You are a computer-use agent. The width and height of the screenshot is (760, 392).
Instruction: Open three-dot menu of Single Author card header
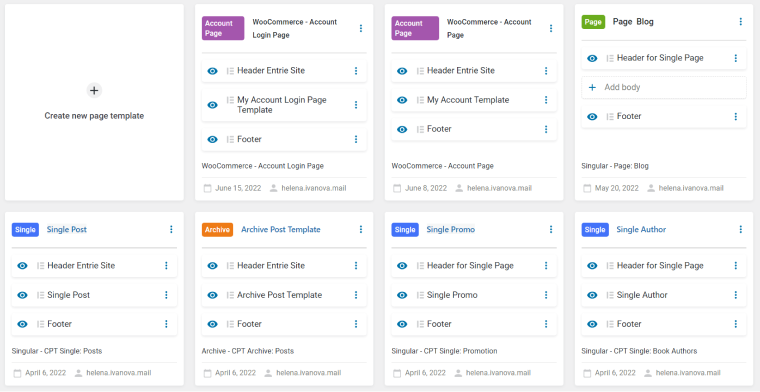click(741, 230)
